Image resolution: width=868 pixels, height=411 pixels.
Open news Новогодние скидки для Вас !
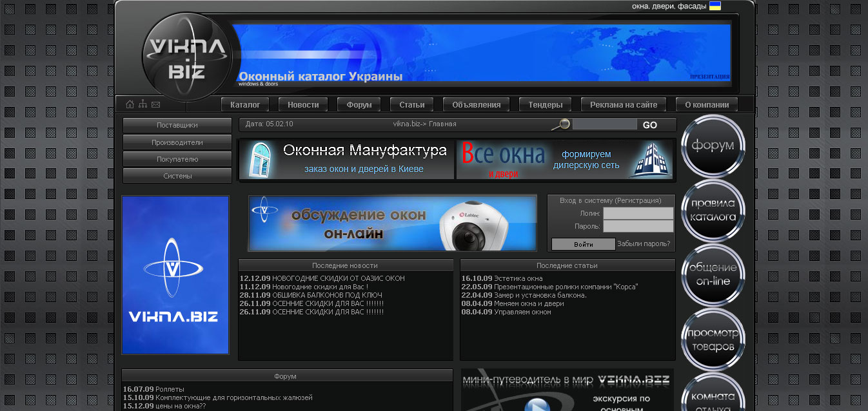tap(321, 287)
